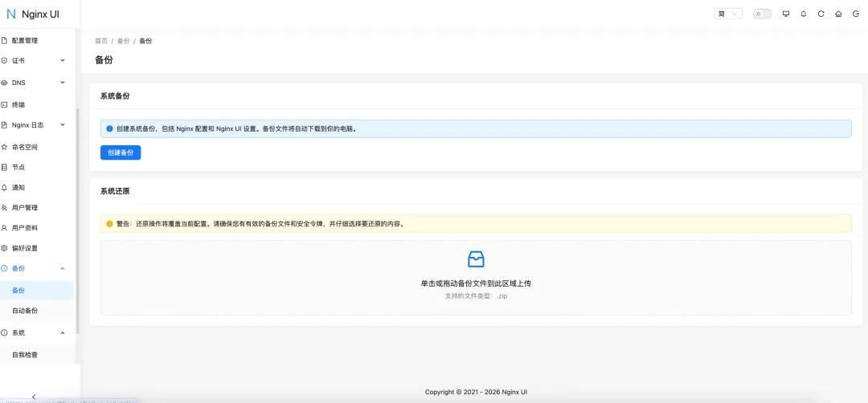The image size is (868, 403).
Task: Click the 系统备份 card heading
Action: (115, 96)
